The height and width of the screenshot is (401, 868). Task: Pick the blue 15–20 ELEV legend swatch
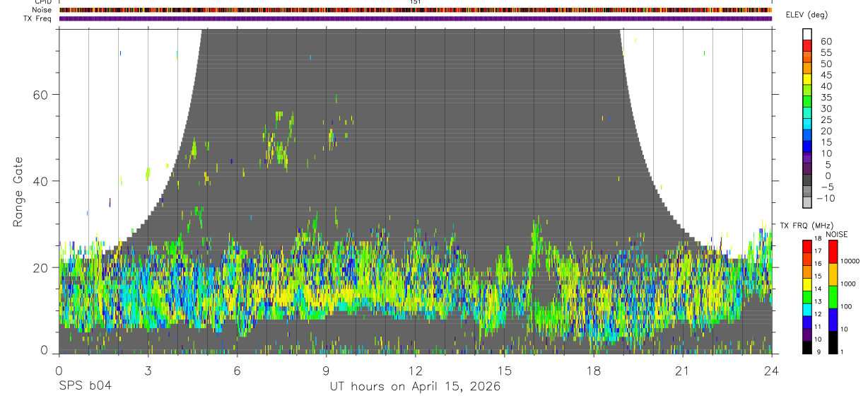[x=807, y=136]
